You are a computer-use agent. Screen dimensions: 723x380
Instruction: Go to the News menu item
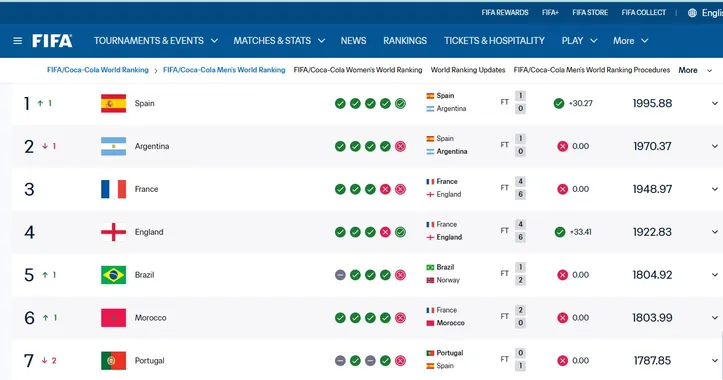click(353, 41)
